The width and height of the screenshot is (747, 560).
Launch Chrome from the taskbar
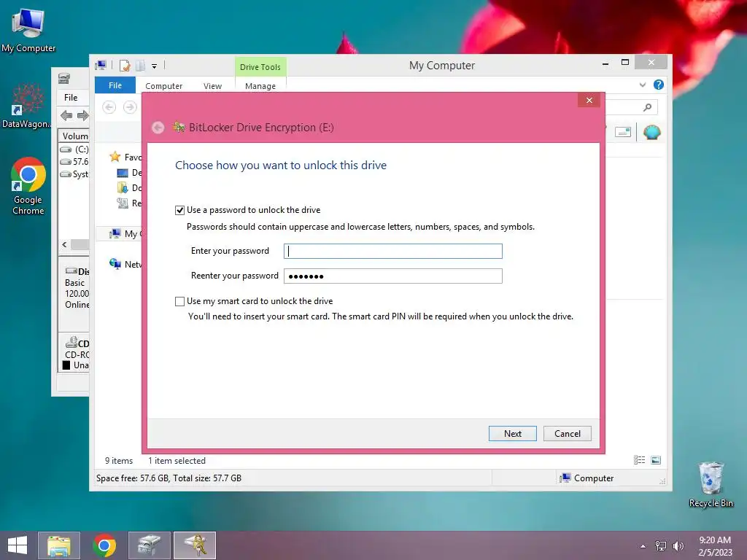[x=104, y=545]
